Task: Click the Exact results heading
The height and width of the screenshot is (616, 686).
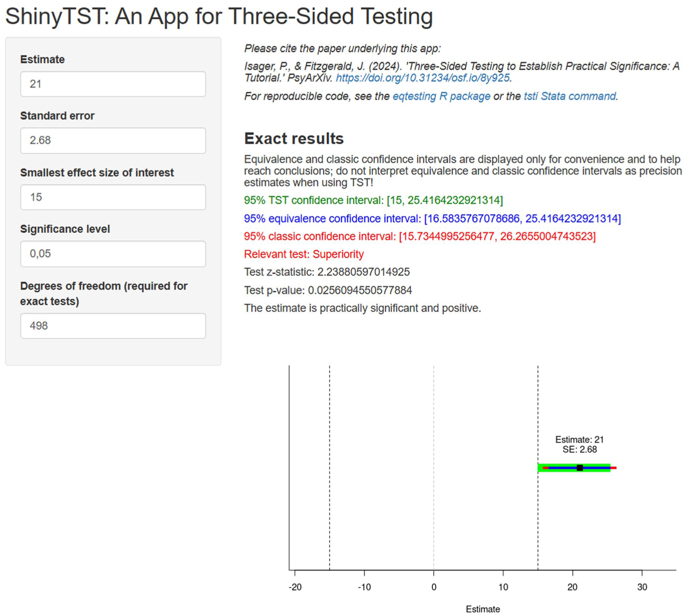Action: click(x=294, y=139)
